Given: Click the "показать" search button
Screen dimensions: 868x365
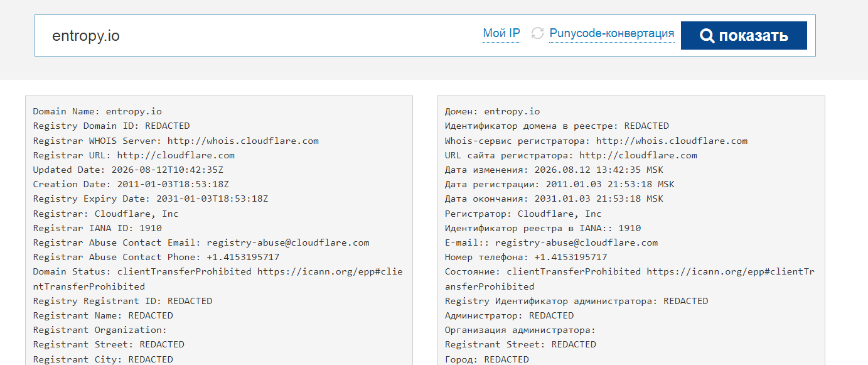Looking at the screenshot, I should pyautogui.click(x=744, y=35).
